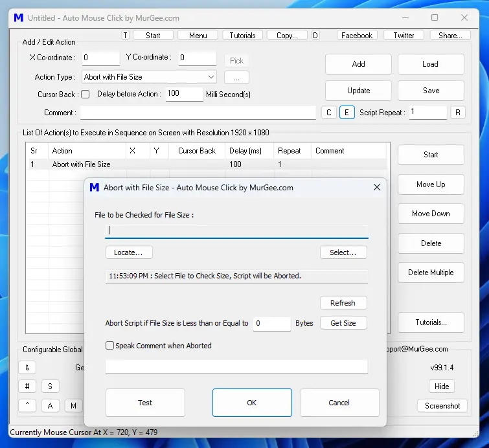The width and height of the screenshot is (489, 448).
Task: Click the Get Size button
Action: (343, 323)
